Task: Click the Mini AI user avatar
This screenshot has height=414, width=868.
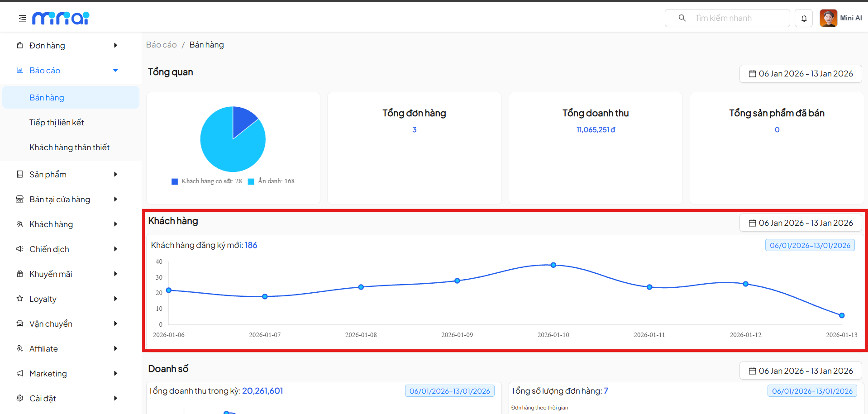Action: pyautogui.click(x=828, y=19)
